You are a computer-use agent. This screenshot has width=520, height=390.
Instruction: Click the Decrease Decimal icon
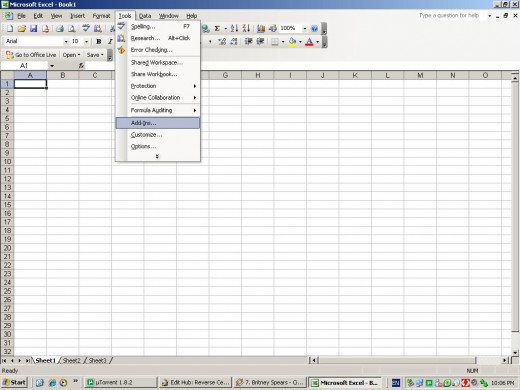click(234, 41)
